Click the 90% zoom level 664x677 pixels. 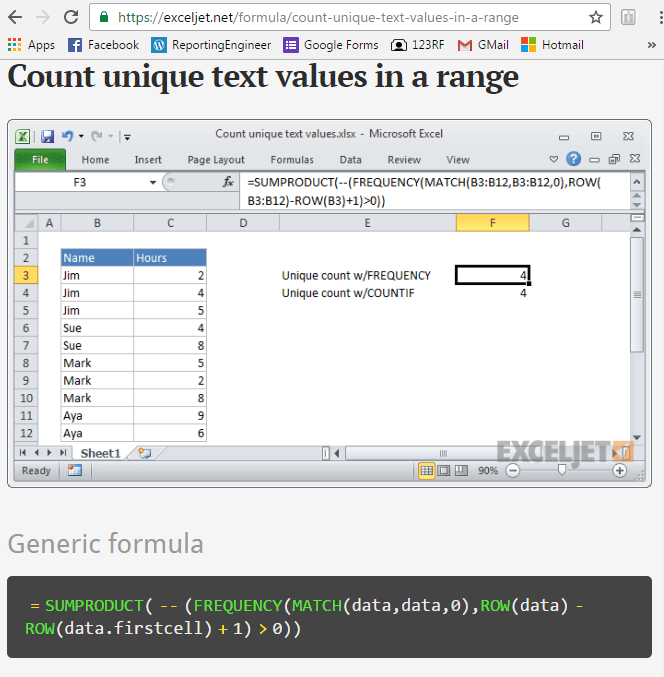coord(488,471)
